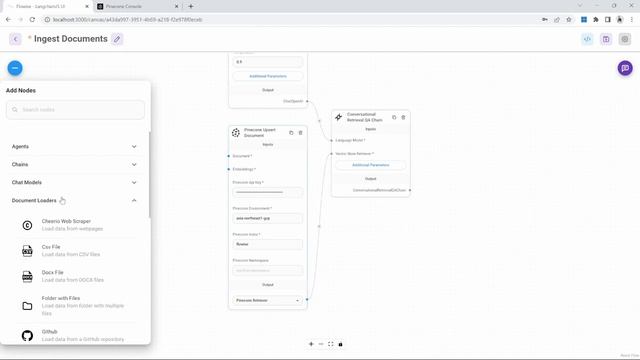The width and height of the screenshot is (640, 360).
Task: Select the Folder with Files icon
Action: click(27, 306)
